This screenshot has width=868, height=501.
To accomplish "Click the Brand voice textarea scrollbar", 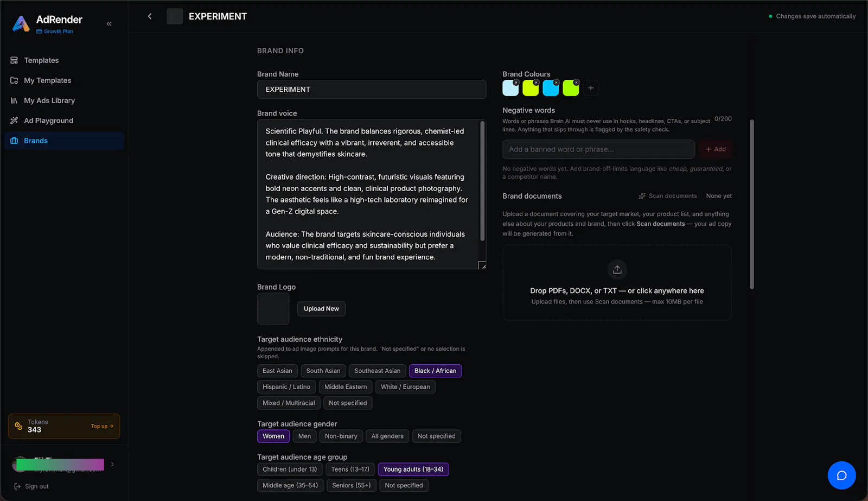I will click(x=482, y=181).
